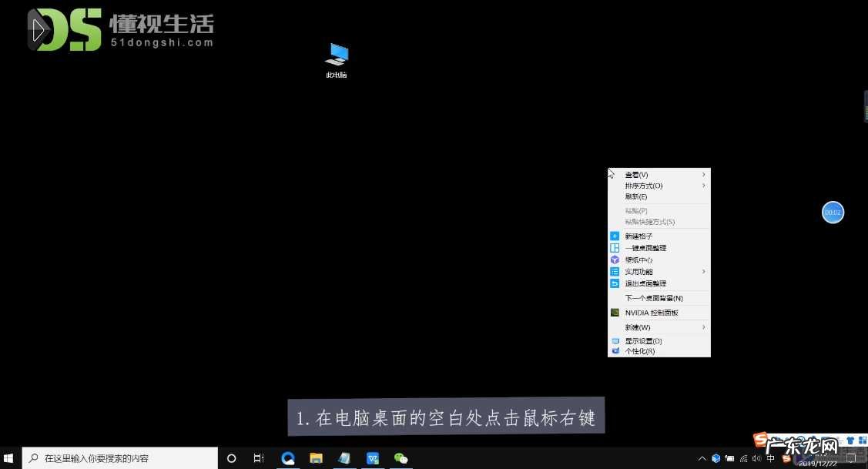Click the Windows Start button
The image size is (868, 469).
8,458
